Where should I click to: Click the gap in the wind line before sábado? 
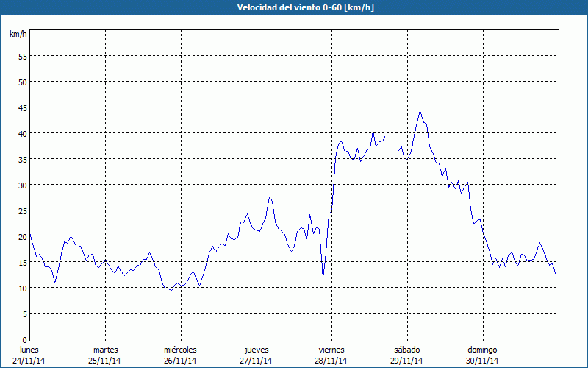[x=391, y=144]
